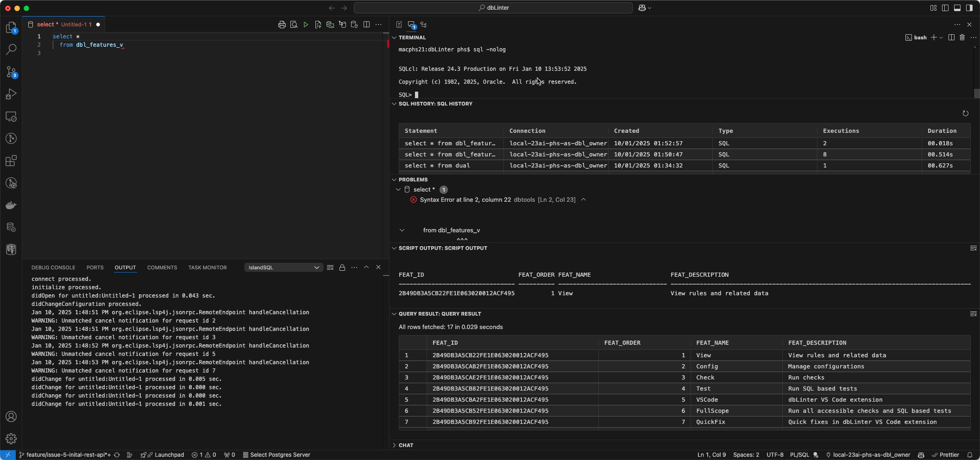Click the dbLinter command center search box

[493, 8]
